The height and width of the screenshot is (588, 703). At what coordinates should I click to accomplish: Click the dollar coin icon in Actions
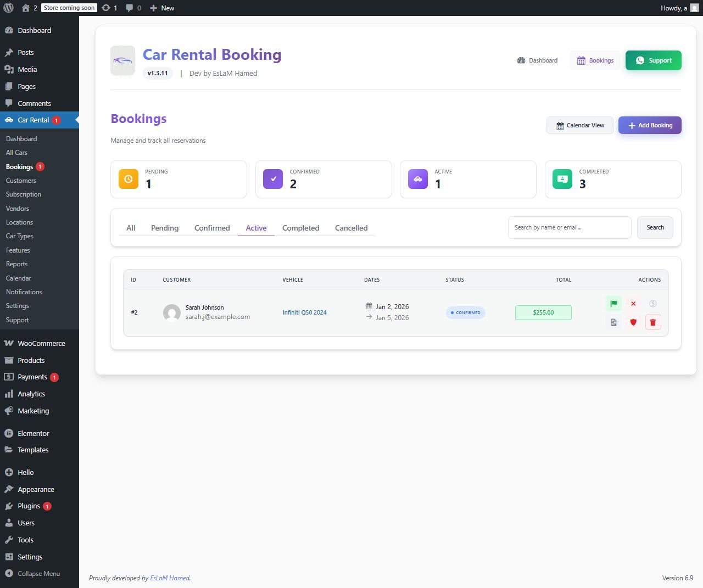(x=653, y=304)
